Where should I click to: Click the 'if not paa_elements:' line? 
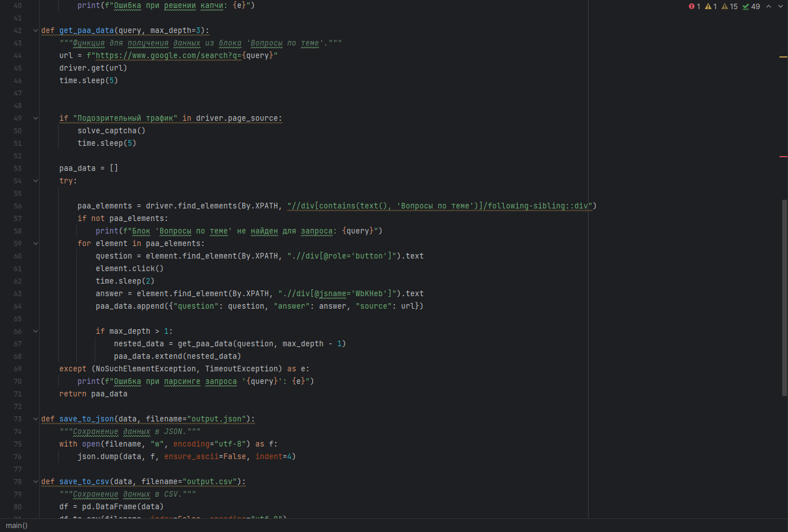click(123, 219)
